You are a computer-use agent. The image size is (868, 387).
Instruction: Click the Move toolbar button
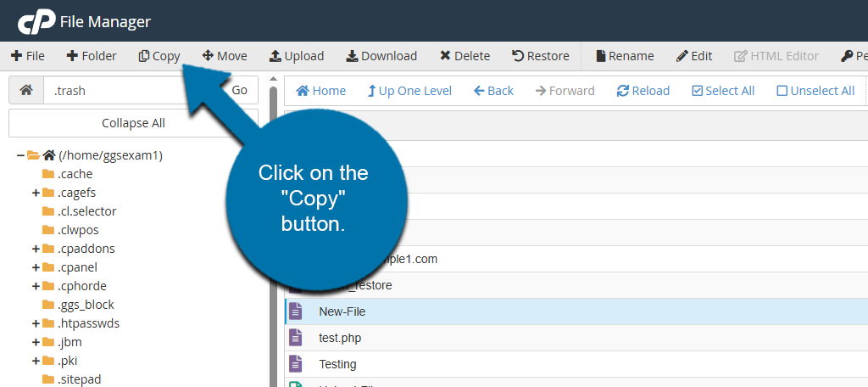tap(225, 56)
